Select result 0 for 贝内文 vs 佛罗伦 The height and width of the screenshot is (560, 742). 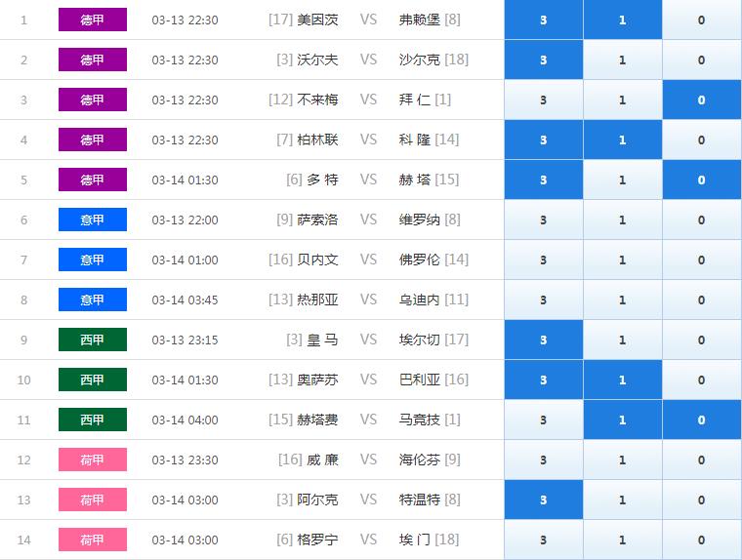pyautogui.click(x=701, y=260)
